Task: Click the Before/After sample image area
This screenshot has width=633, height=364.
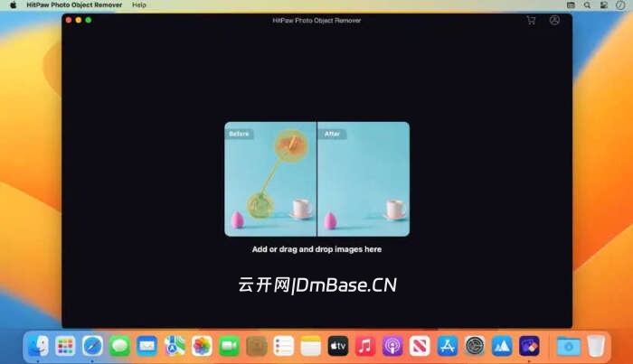Action: coord(316,179)
